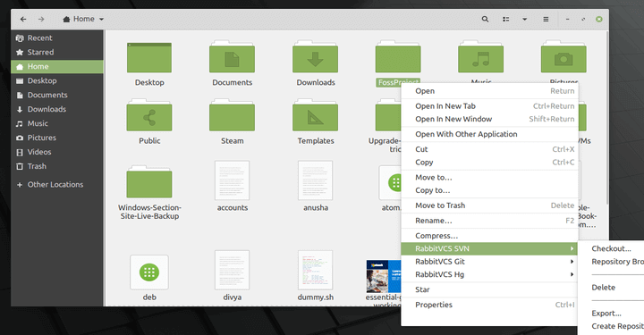Select the Public folder icon
644x335 pixels.
click(x=149, y=115)
